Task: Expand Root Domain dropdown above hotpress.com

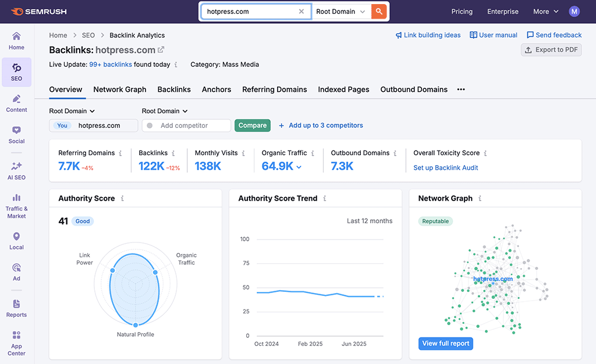Action: click(72, 111)
